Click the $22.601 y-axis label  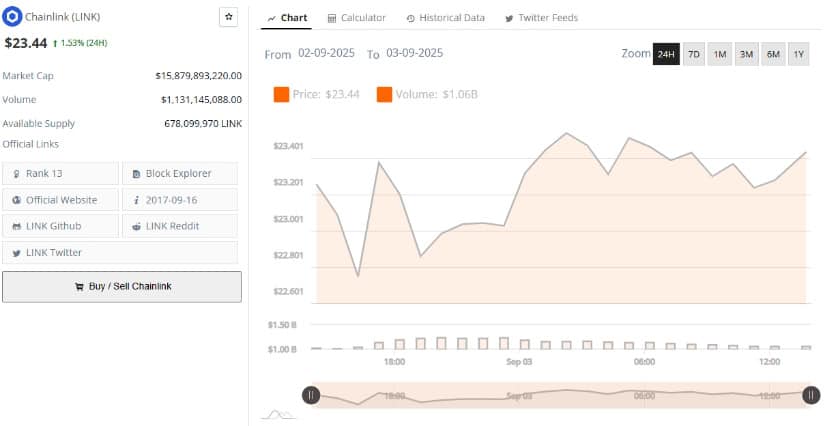[x=288, y=291]
